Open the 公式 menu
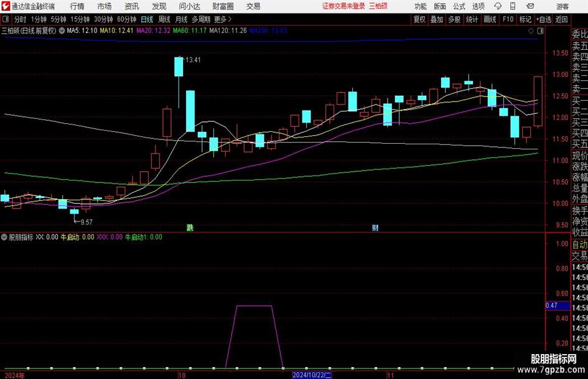588x379 pixels. click(x=459, y=6)
